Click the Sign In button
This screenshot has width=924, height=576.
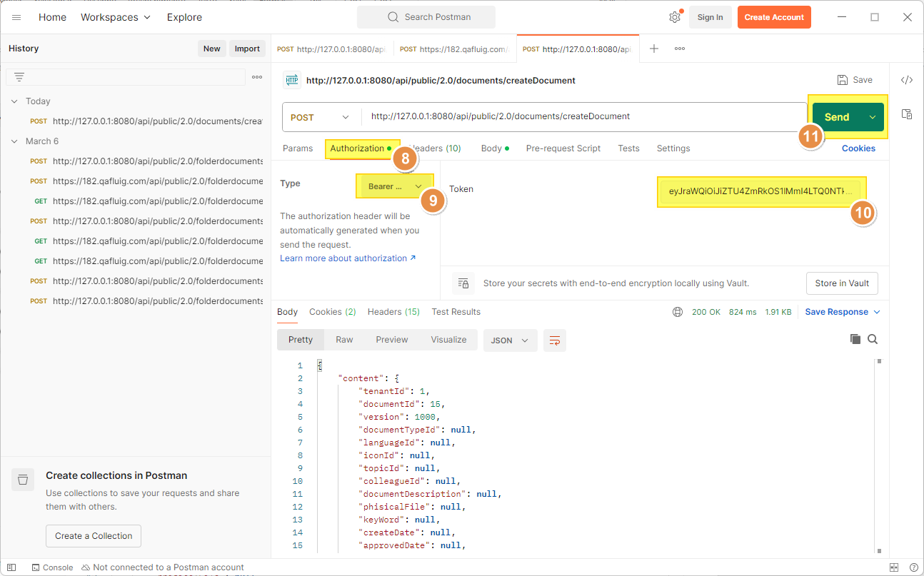click(x=710, y=17)
